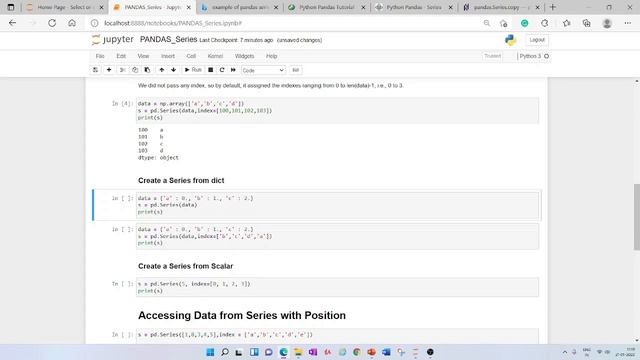Open the Insert menu
This screenshot has height=360, width=640.
168,56
